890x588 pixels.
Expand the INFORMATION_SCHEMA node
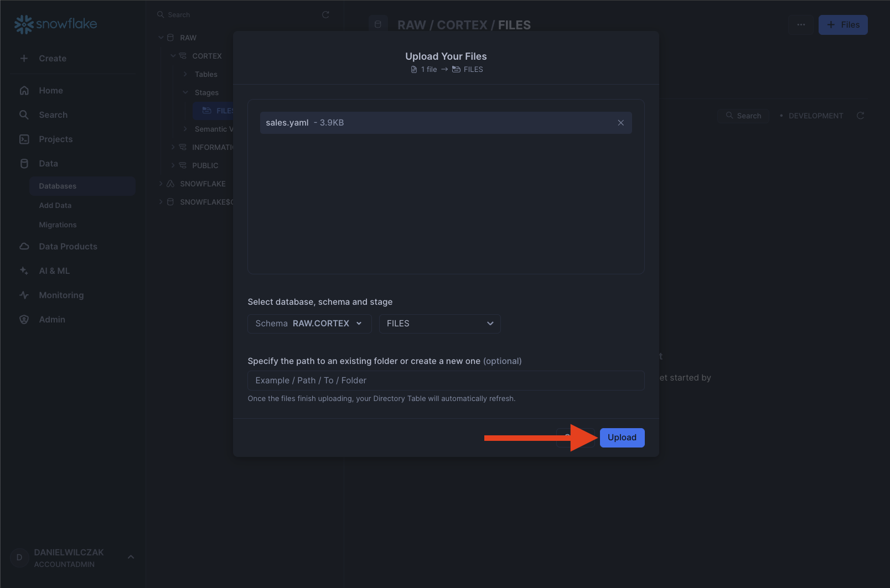coord(173,147)
